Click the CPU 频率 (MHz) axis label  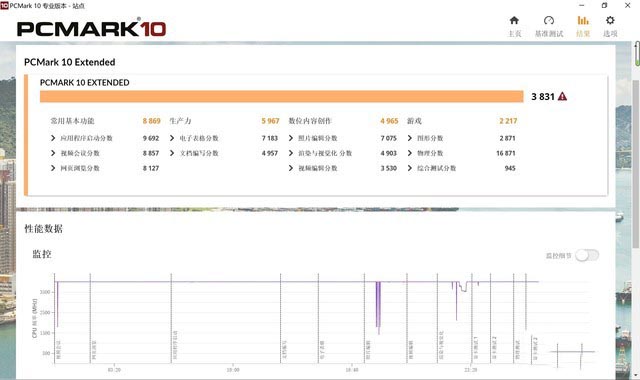point(34,318)
